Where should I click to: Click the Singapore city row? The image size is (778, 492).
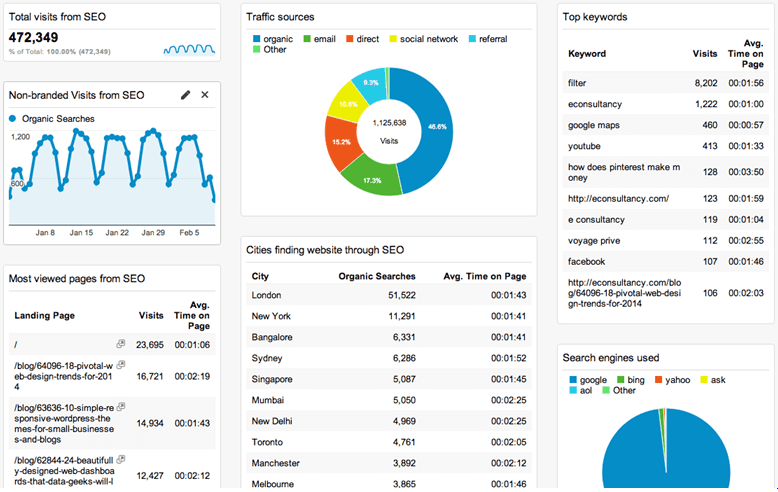click(389, 379)
